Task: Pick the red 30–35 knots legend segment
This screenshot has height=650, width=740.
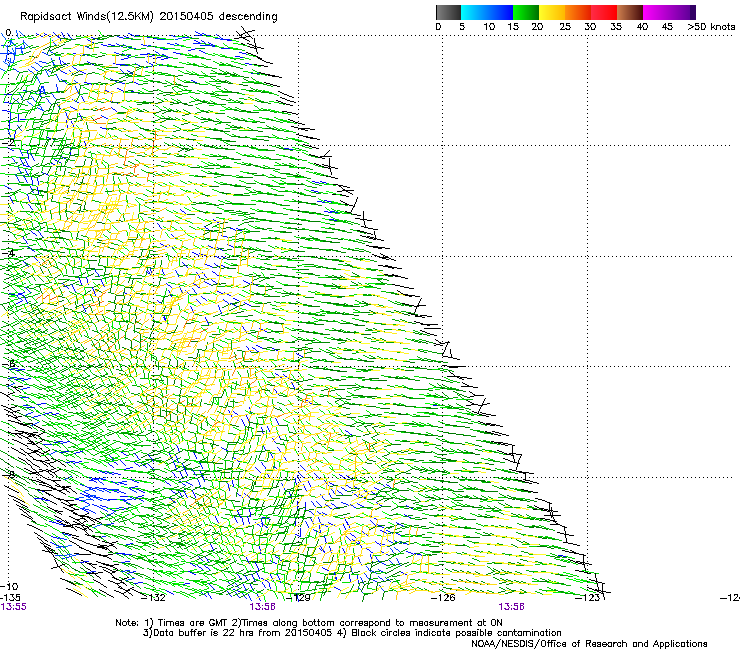Action: point(604,12)
